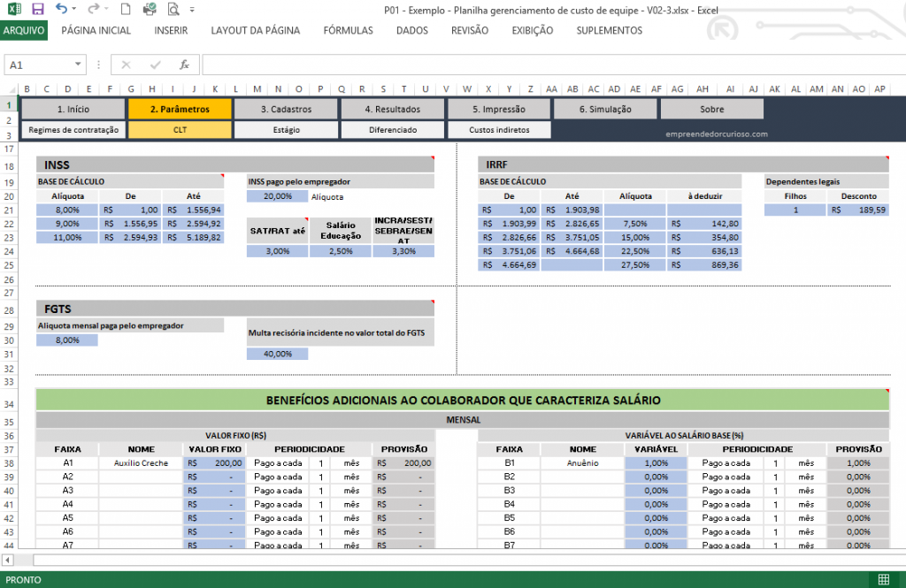
Task: Save the workbook with the floppy disk icon
Action: 37,9
